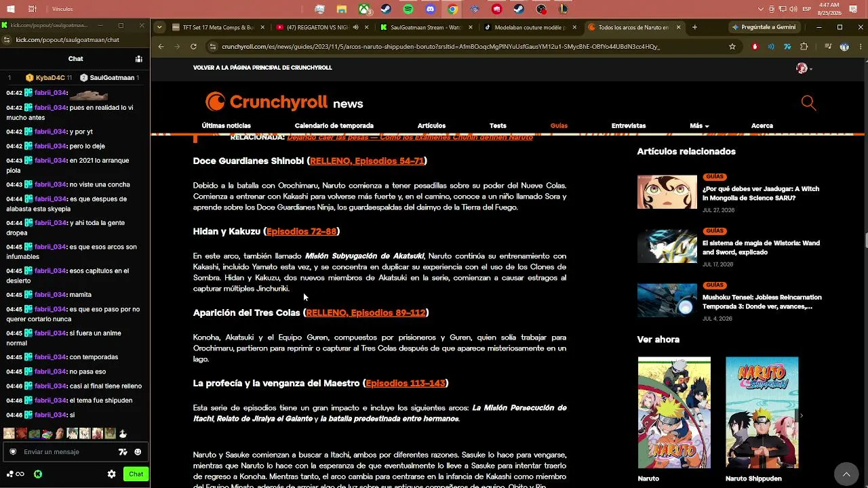Viewport: 868px width, 488px height.
Task: Mute the Reggaeton tab's audio speaker
Action: point(356,27)
